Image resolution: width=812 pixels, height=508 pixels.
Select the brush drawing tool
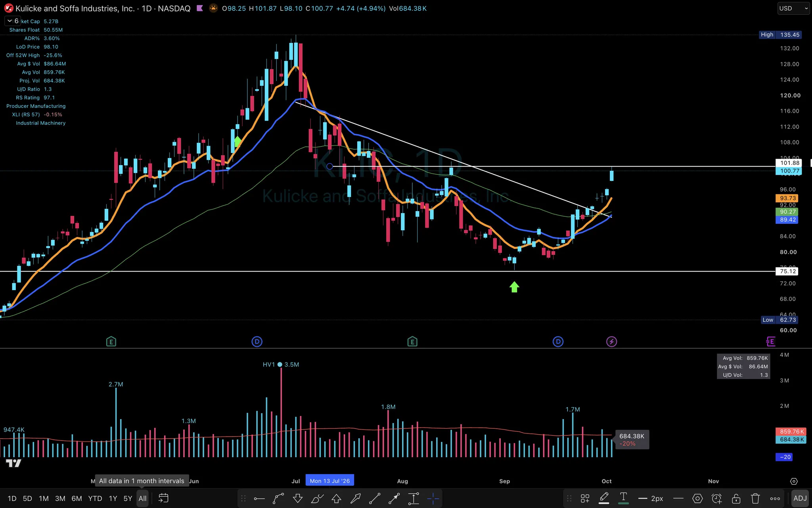pyautogui.click(x=317, y=498)
